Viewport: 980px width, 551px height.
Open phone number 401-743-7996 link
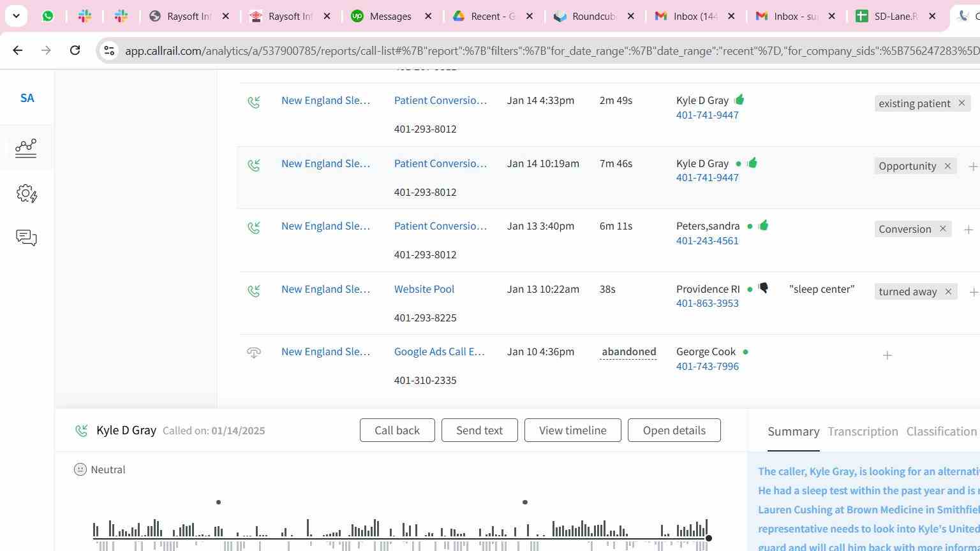pos(707,367)
